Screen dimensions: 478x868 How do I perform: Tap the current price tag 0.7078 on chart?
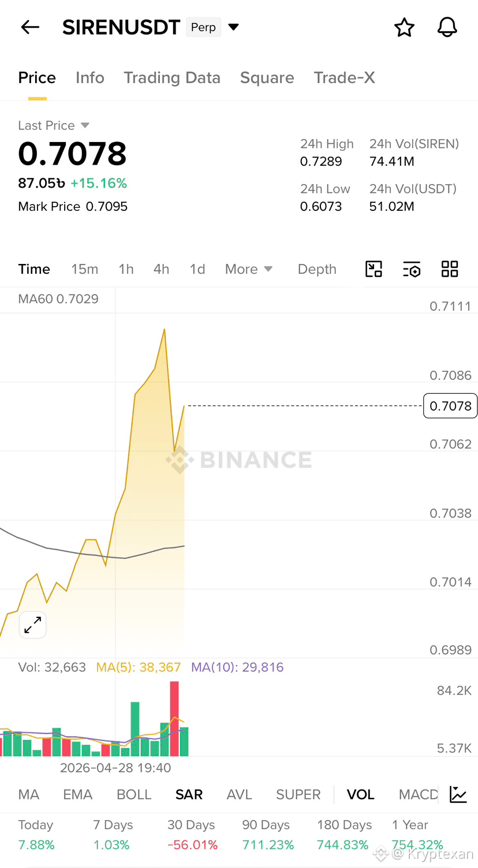click(x=450, y=406)
